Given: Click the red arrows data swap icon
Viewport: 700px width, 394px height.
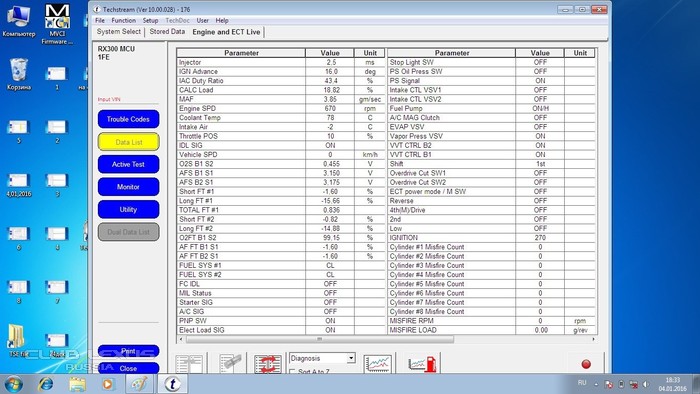Looking at the screenshot, I should point(267,364).
